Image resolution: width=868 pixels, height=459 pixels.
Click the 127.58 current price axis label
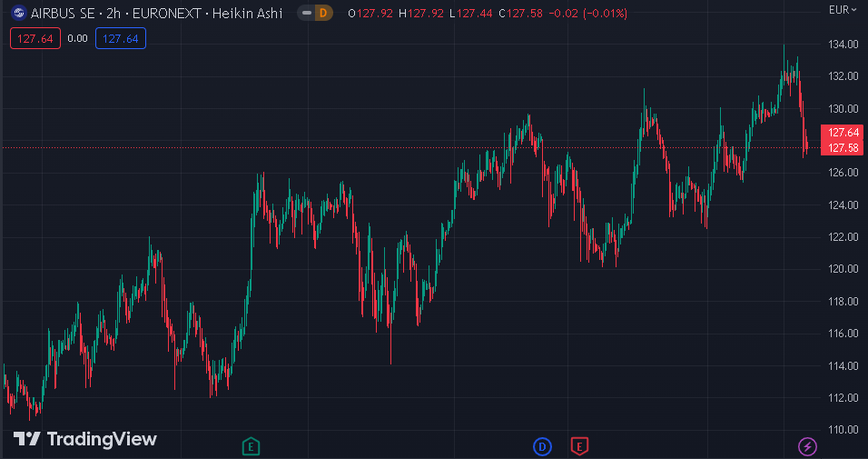[843, 147]
